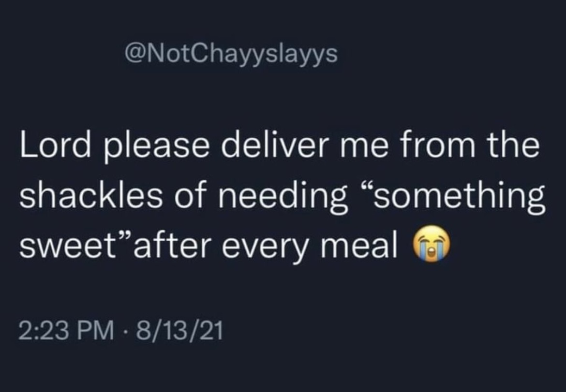Click the word "Lord" in the tweet

click(x=52, y=146)
